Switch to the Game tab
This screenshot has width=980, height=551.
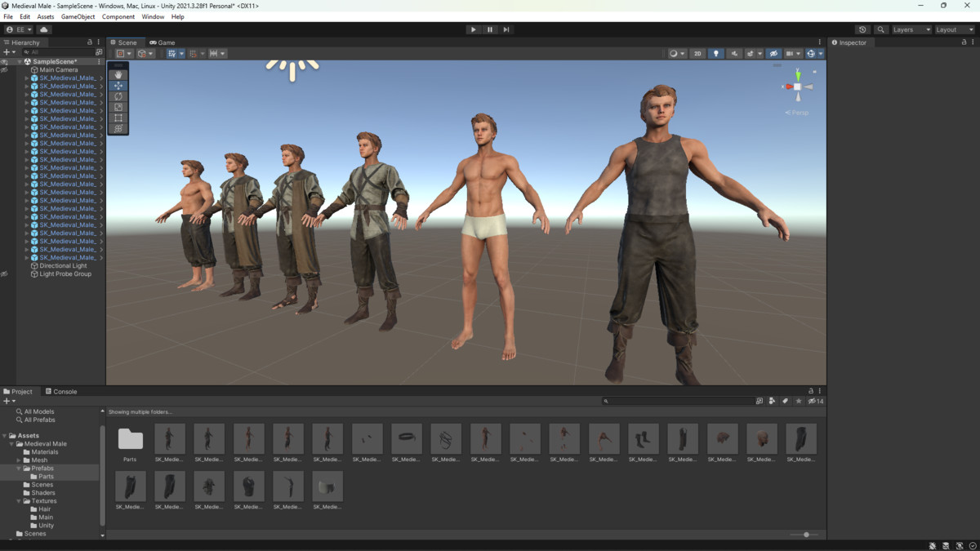(x=163, y=42)
